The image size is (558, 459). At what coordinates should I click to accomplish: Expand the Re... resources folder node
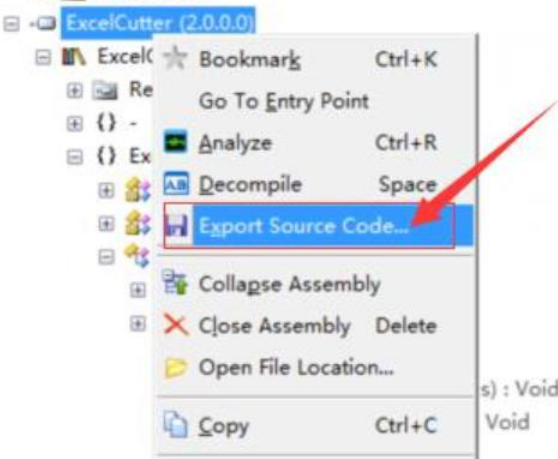pyautogui.click(x=74, y=91)
